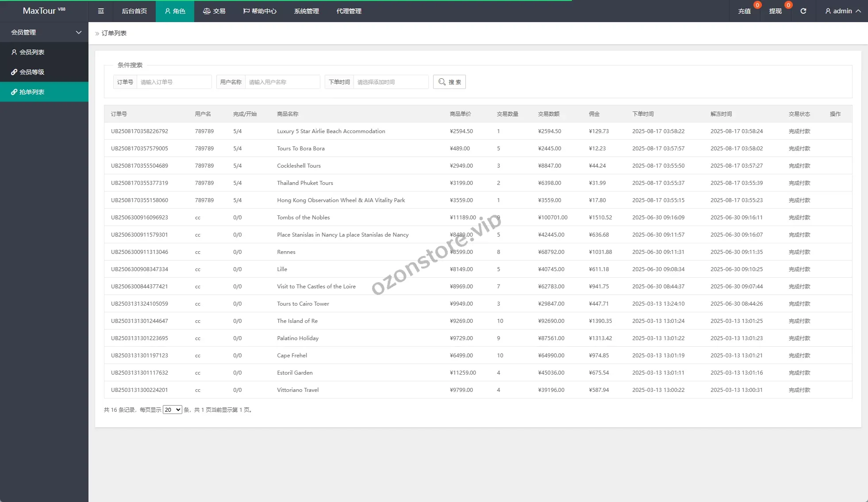Open the per-page records dropdown
Viewport: 868px width, 502px height.
point(172,410)
